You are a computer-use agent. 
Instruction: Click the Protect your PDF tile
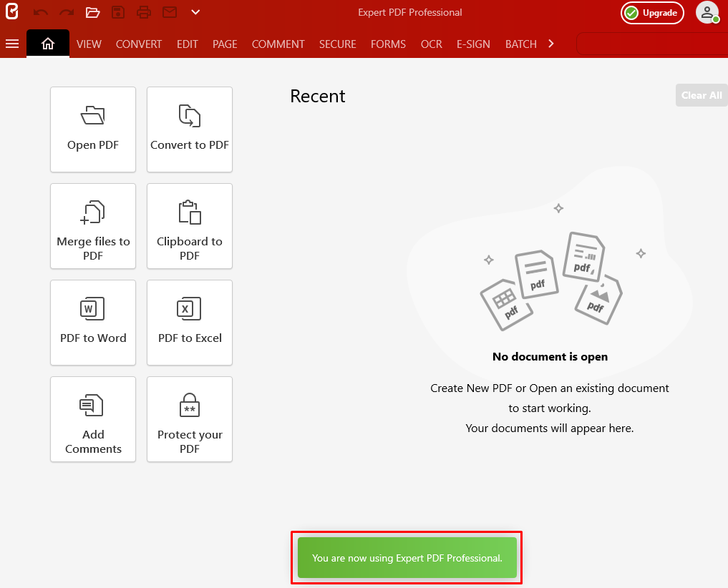(190, 419)
